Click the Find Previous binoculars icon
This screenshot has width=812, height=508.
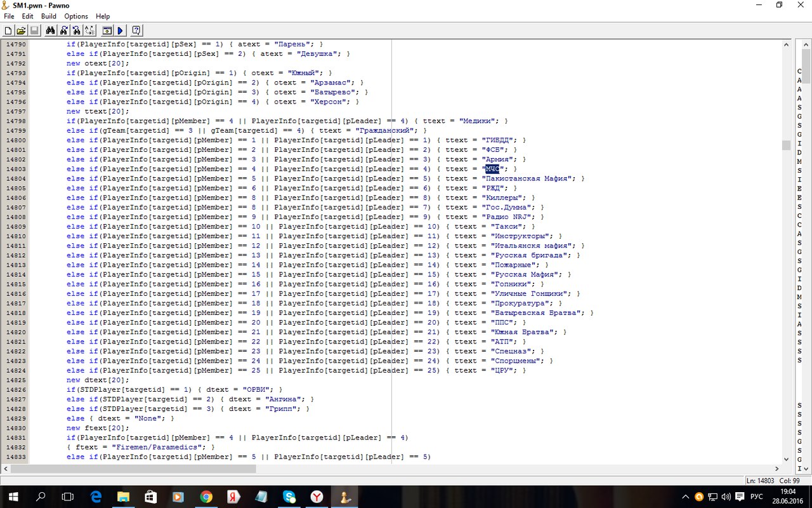click(x=76, y=30)
